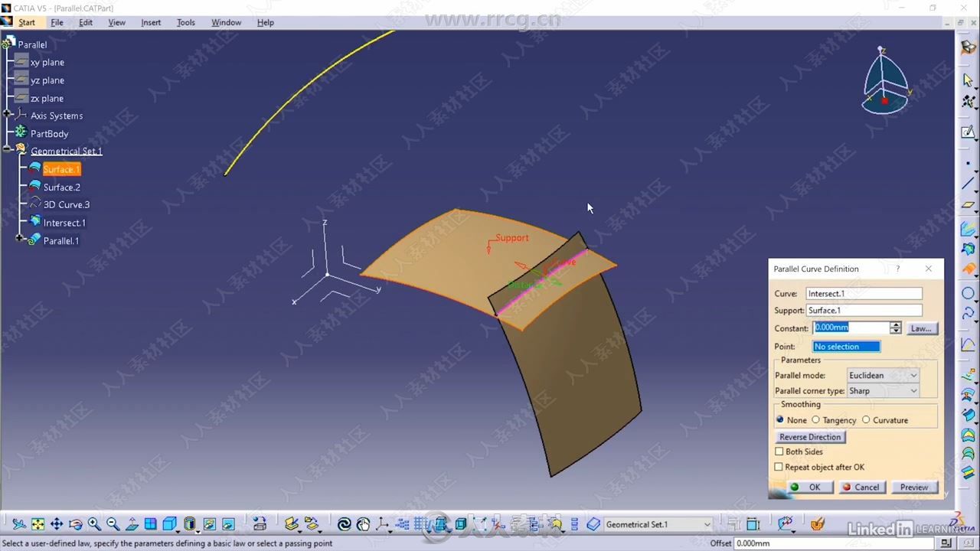Viewport: 980px width, 551px height.
Task: Select the Tangency smoothing radio button
Action: [815, 420]
